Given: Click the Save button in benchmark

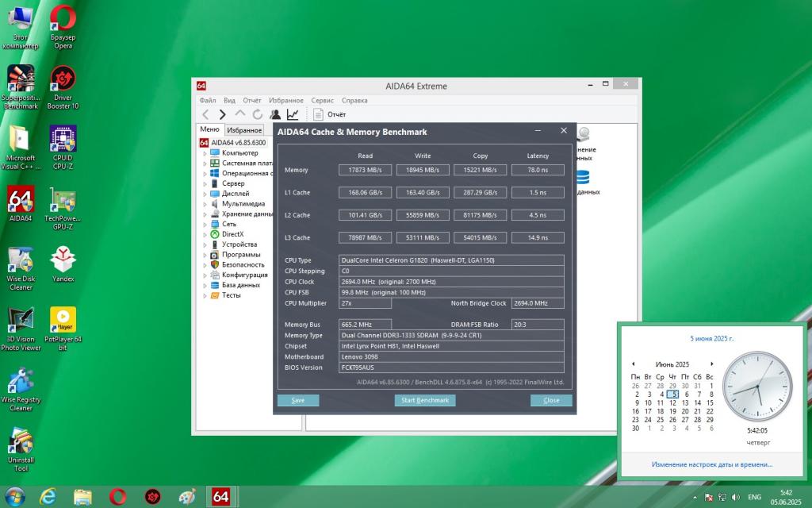Looking at the screenshot, I should click(298, 400).
